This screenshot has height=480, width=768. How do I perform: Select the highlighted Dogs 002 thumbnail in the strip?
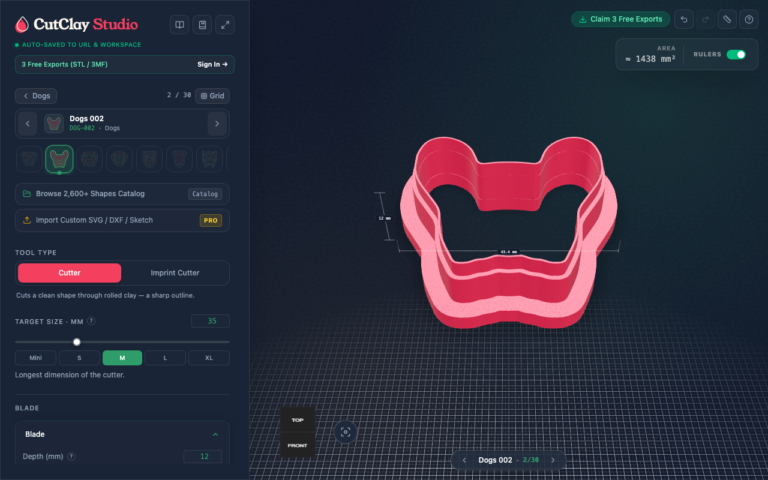point(59,159)
